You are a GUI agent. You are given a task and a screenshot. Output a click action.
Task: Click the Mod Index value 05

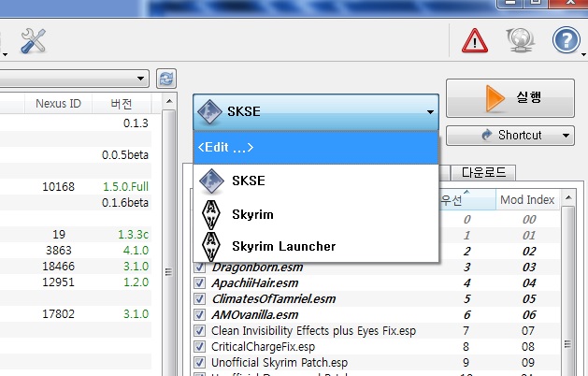pos(529,299)
